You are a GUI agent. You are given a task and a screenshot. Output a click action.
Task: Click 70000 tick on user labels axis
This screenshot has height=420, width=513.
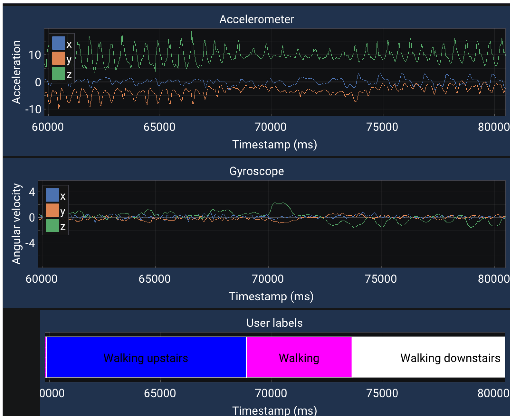271,393
